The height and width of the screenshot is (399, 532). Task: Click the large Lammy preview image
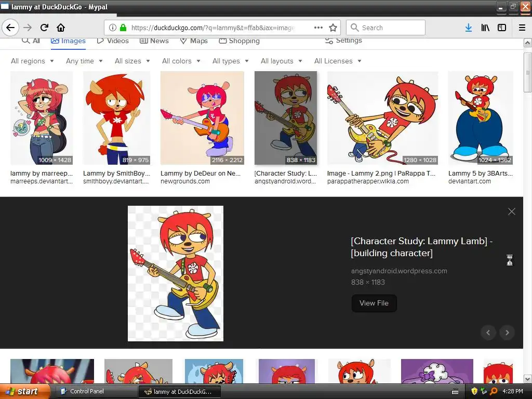coord(176,273)
